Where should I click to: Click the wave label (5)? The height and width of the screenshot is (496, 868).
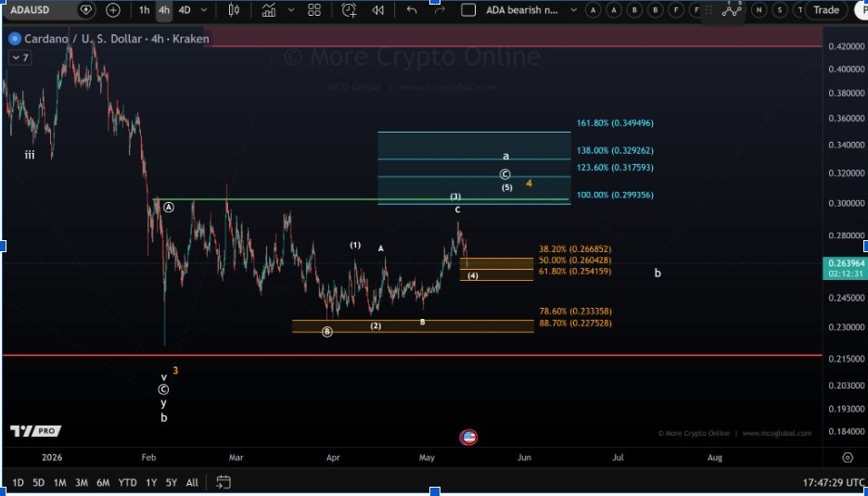click(507, 187)
